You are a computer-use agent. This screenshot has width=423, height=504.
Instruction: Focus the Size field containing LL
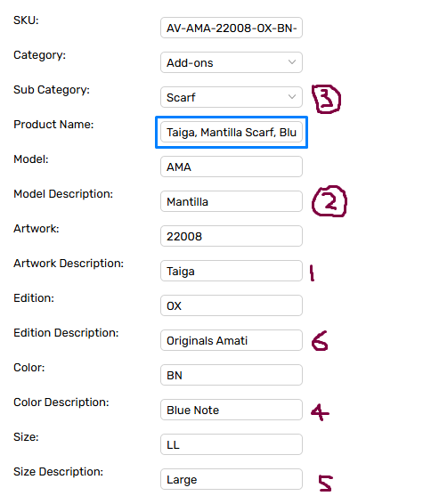point(232,444)
